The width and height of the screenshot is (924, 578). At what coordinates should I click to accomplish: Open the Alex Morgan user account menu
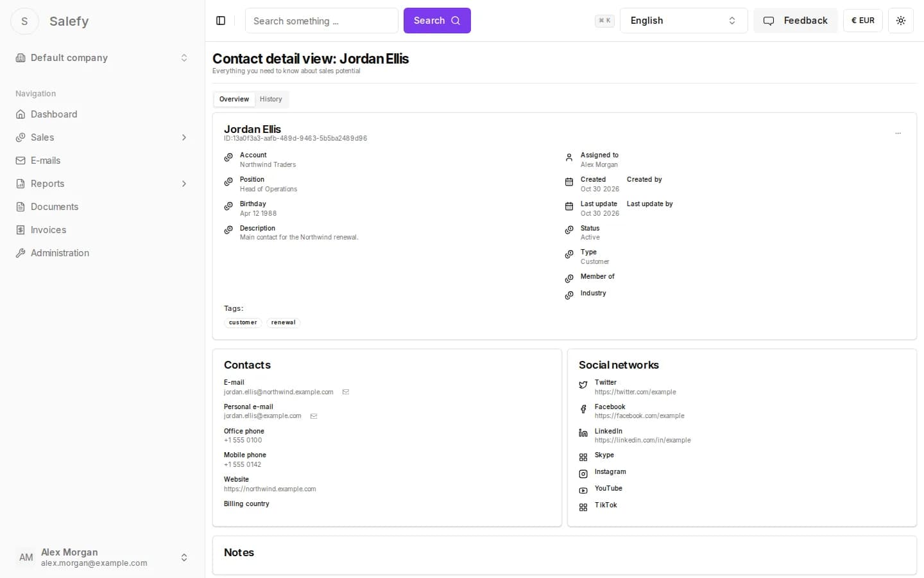[103, 557]
